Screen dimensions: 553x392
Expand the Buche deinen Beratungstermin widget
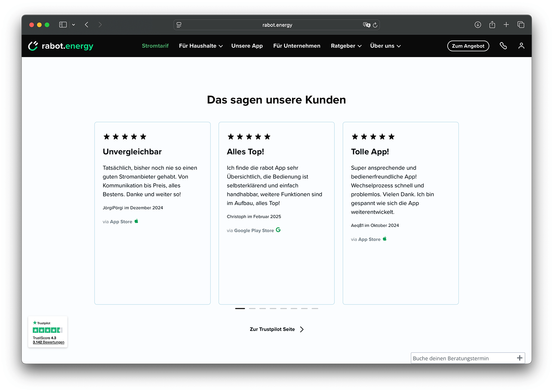[519, 358]
